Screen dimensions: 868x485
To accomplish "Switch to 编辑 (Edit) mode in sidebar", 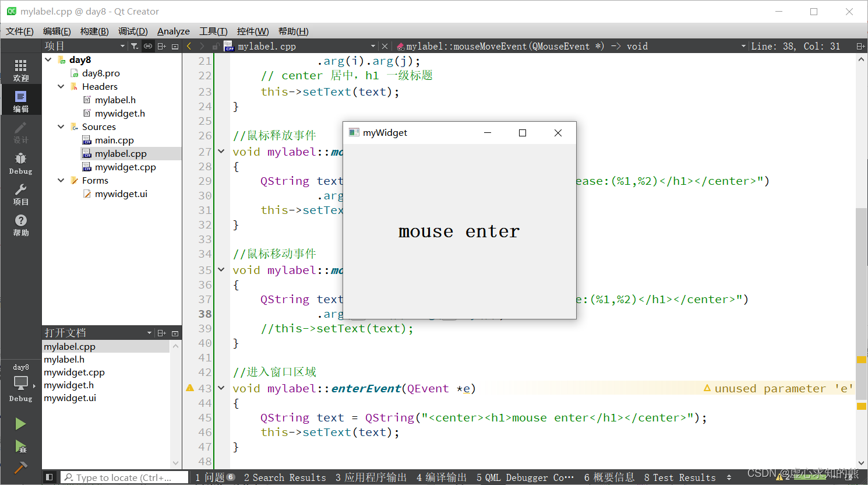I will [21, 99].
